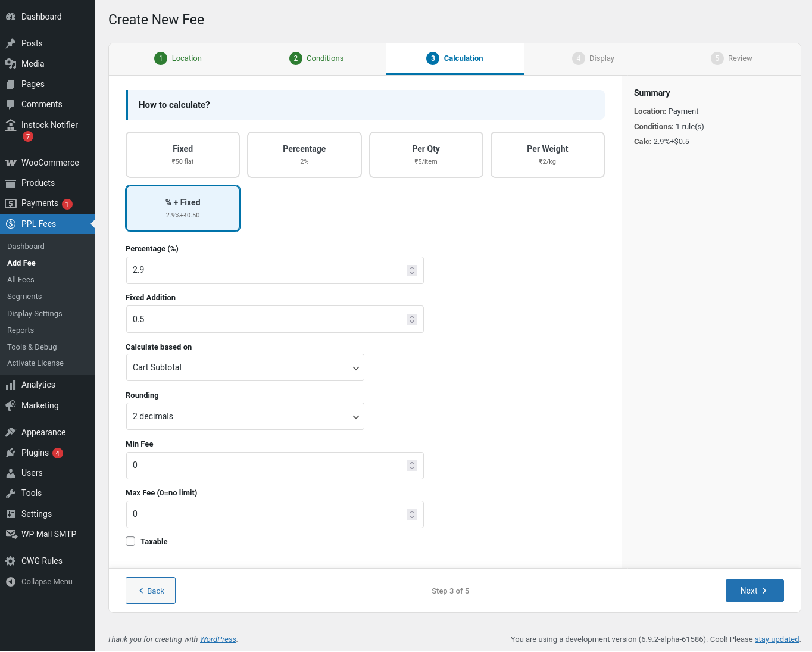Open the Rounding dropdown
Image resolution: width=812 pixels, height=652 pixels.
[245, 416]
